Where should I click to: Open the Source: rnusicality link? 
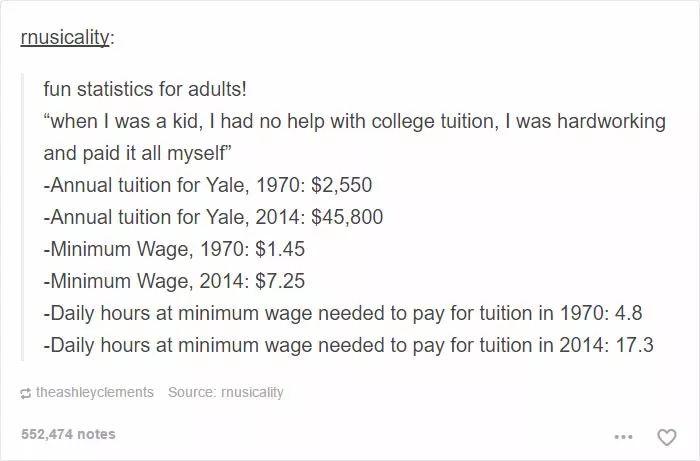225,392
